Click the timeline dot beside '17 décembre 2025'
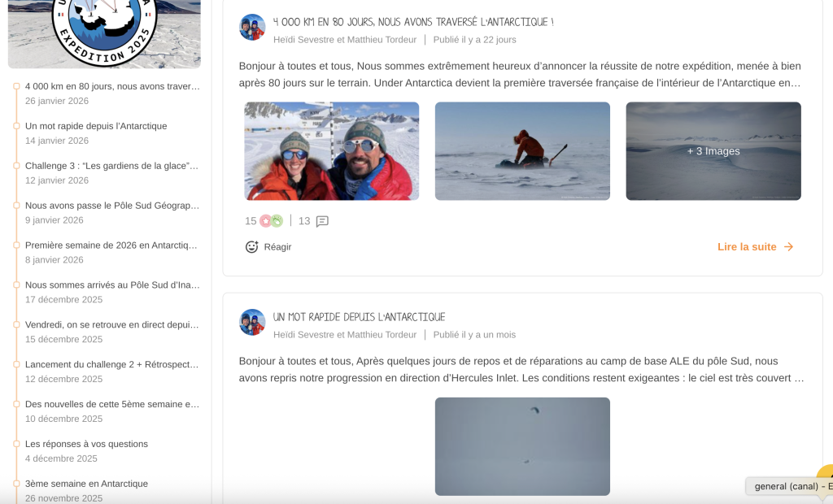This screenshot has width=833, height=504. tap(17, 285)
